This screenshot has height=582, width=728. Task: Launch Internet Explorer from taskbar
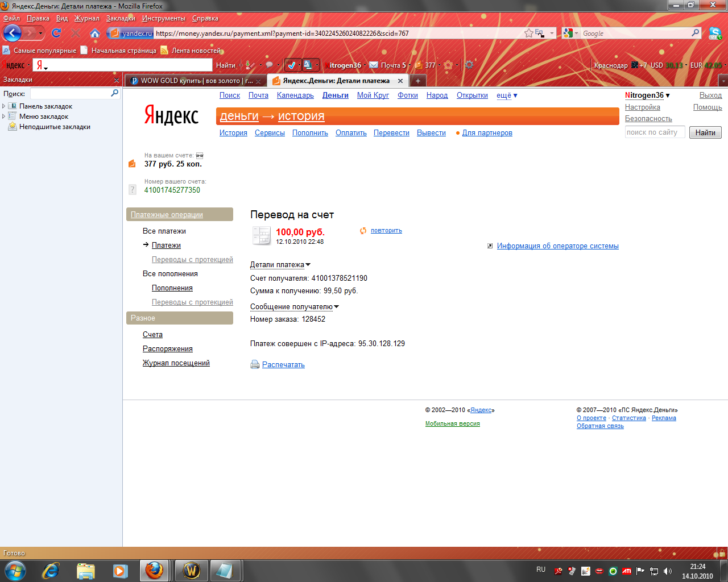pos(51,571)
